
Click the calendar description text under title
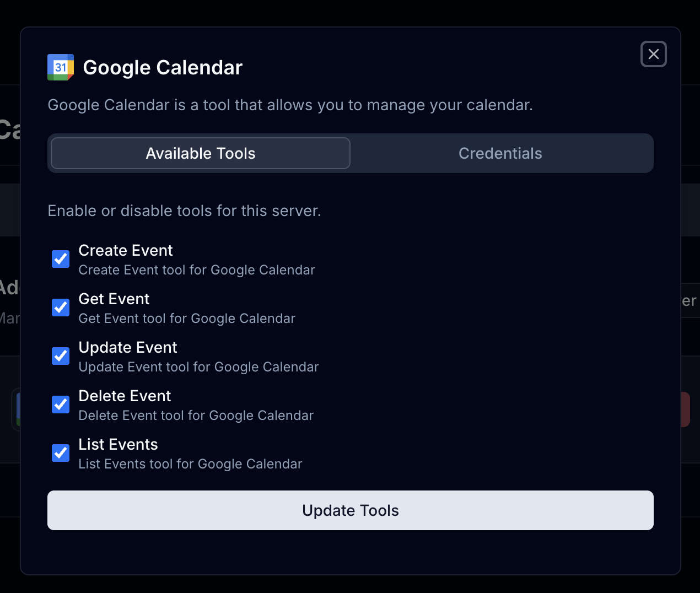click(290, 105)
